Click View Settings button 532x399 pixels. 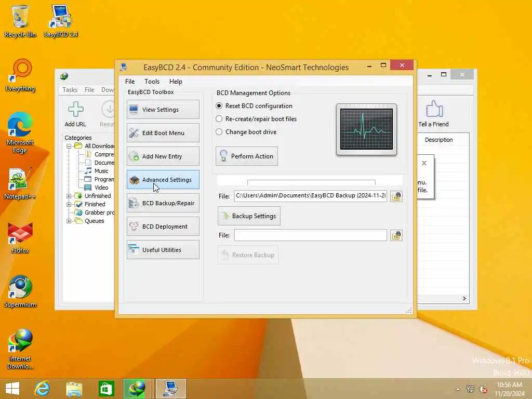(163, 109)
